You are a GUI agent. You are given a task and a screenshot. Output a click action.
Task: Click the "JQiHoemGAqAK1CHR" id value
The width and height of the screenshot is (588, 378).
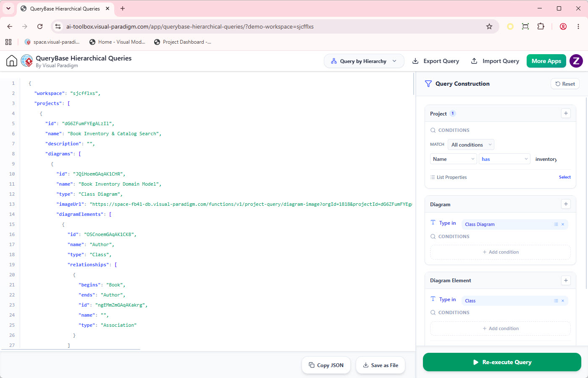point(97,174)
